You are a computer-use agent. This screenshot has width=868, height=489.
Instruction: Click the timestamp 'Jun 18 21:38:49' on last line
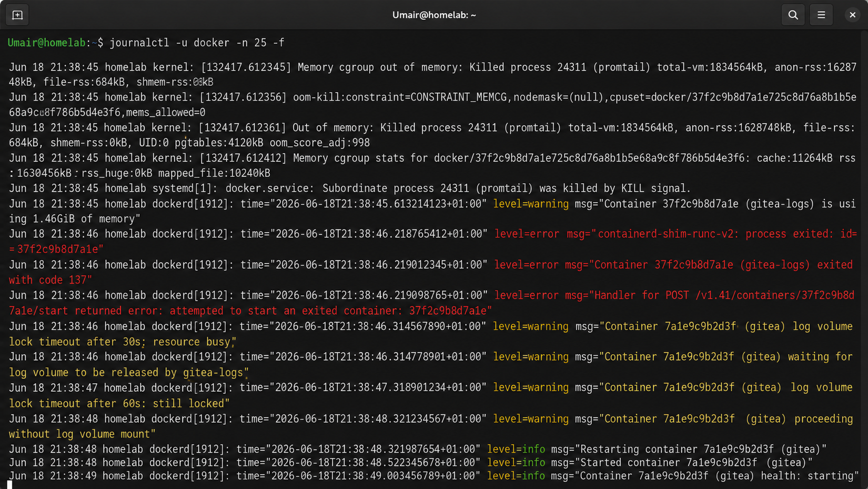coord(53,476)
